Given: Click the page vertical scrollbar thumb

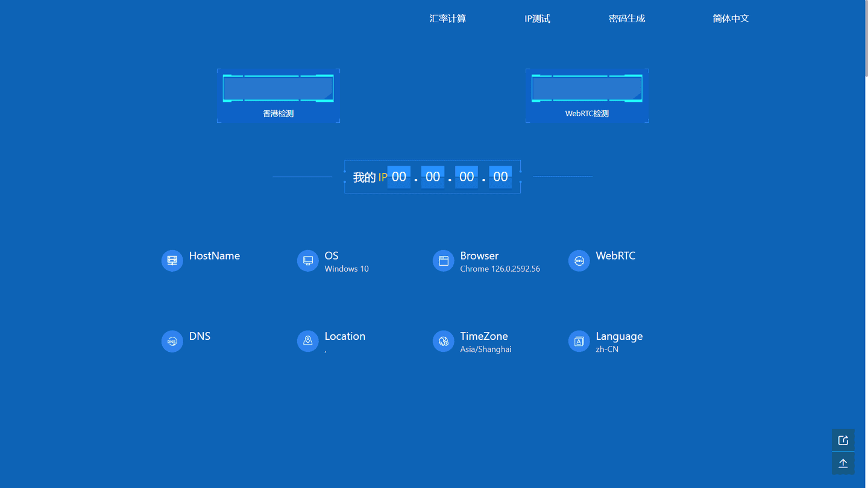Looking at the screenshot, I should [x=866, y=37].
